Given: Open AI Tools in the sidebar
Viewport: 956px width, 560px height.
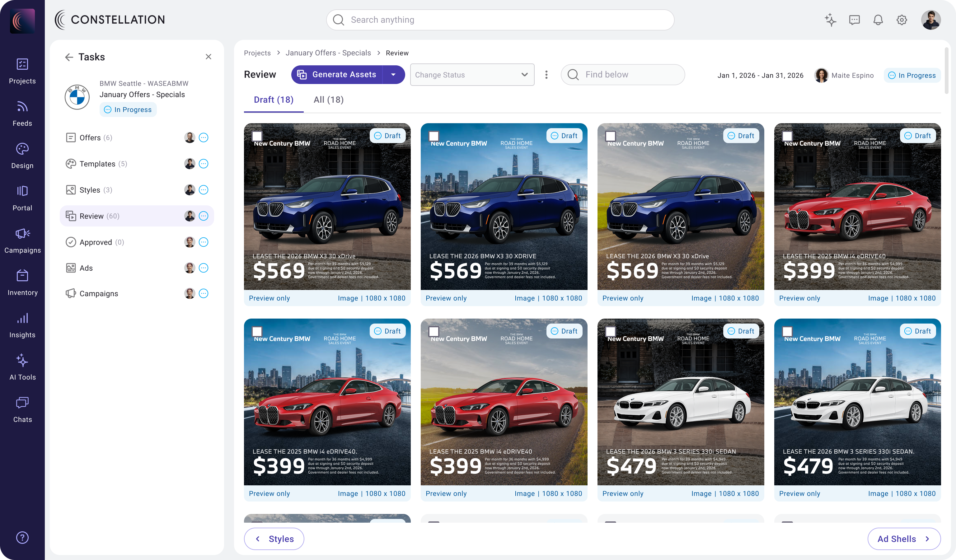Looking at the screenshot, I should coord(22,367).
